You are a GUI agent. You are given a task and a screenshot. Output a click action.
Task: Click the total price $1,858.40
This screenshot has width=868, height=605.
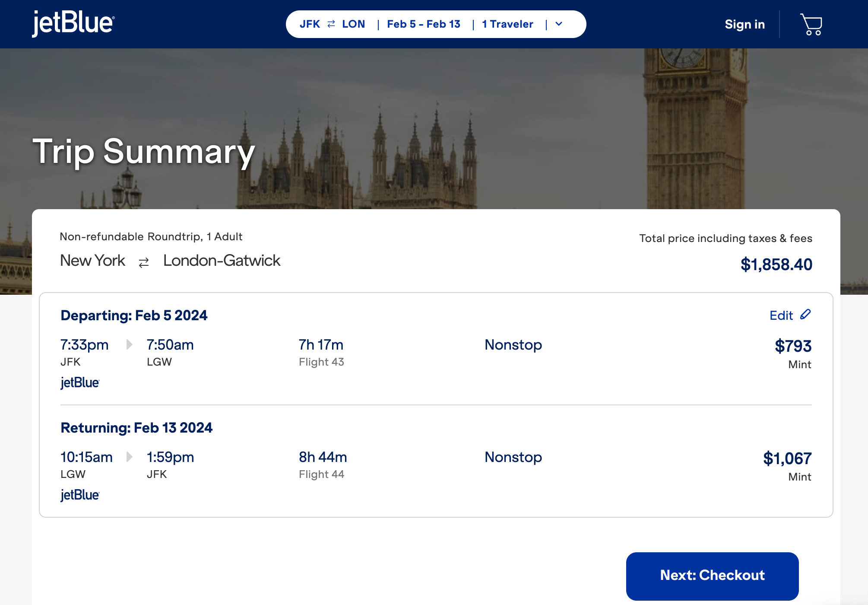[x=776, y=264]
